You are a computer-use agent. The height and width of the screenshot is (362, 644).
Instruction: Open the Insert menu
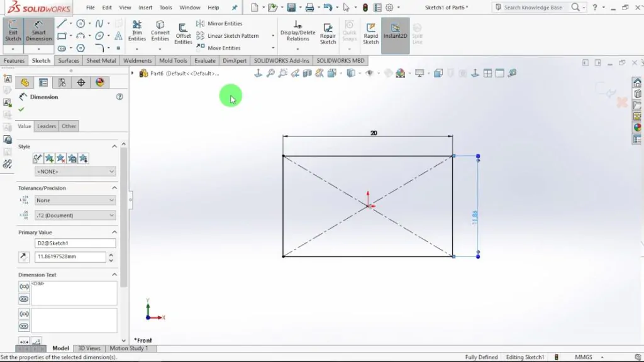pyautogui.click(x=145, y=8)
